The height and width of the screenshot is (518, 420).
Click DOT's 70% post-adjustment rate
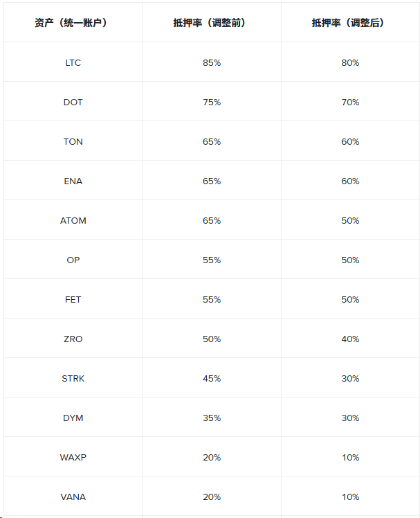pos(350,102)
